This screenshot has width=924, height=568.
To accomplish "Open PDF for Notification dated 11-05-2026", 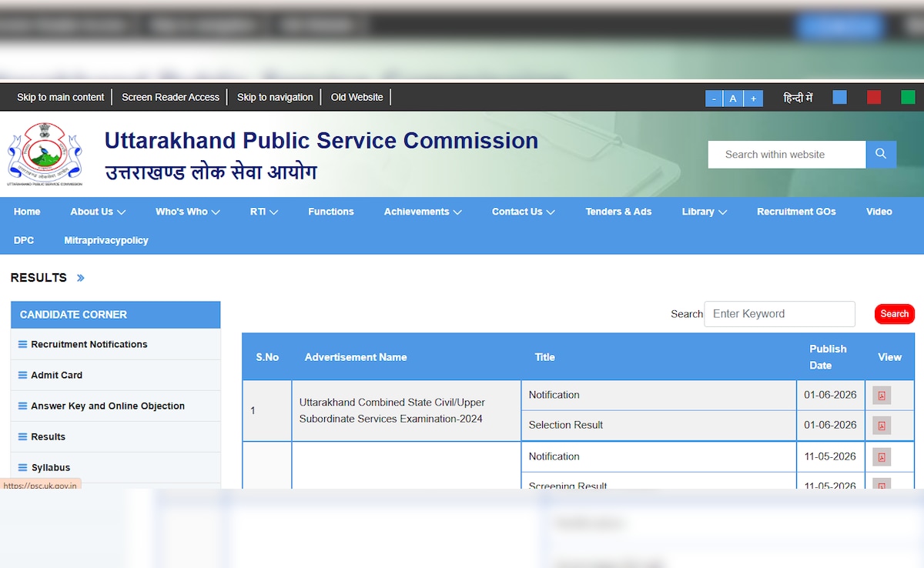I will pos(882,457).
